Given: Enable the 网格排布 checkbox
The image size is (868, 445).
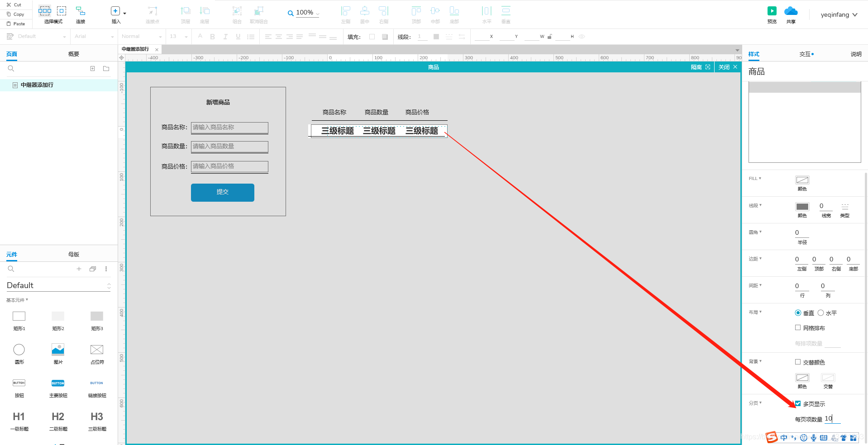Looking at the screenshot, I should point(798,328).
